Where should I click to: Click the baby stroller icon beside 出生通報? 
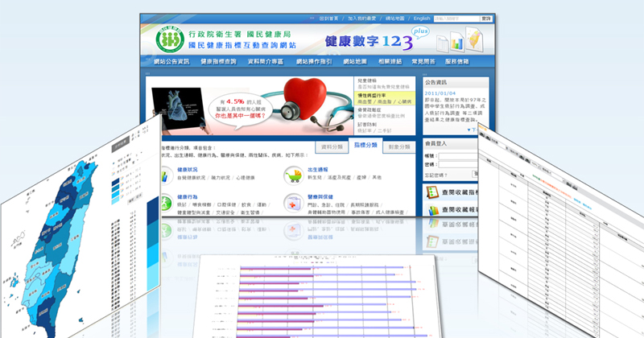point(294,175)
